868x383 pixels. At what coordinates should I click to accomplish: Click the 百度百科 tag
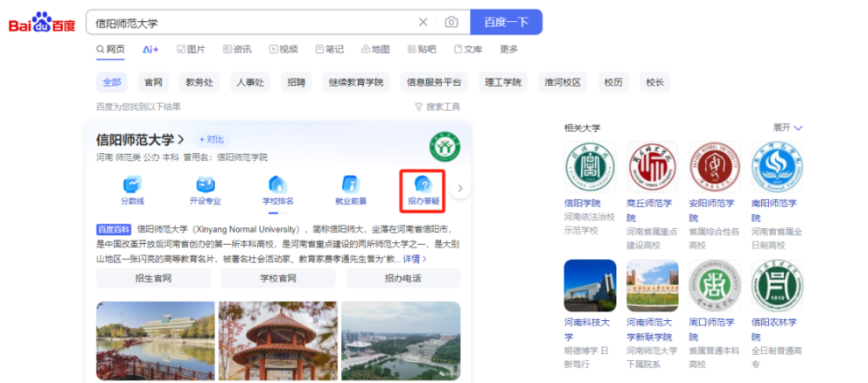pyautogui.click(x=114, y=230)
